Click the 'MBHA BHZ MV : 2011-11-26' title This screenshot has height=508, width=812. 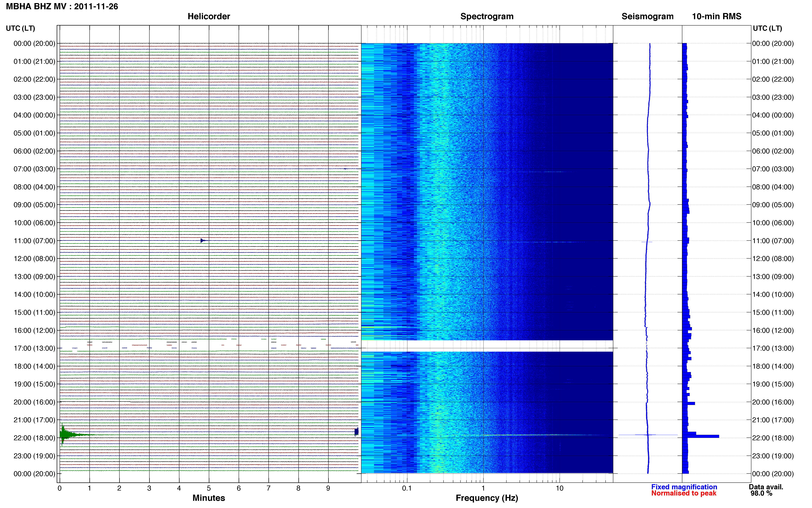click(62, 6)
